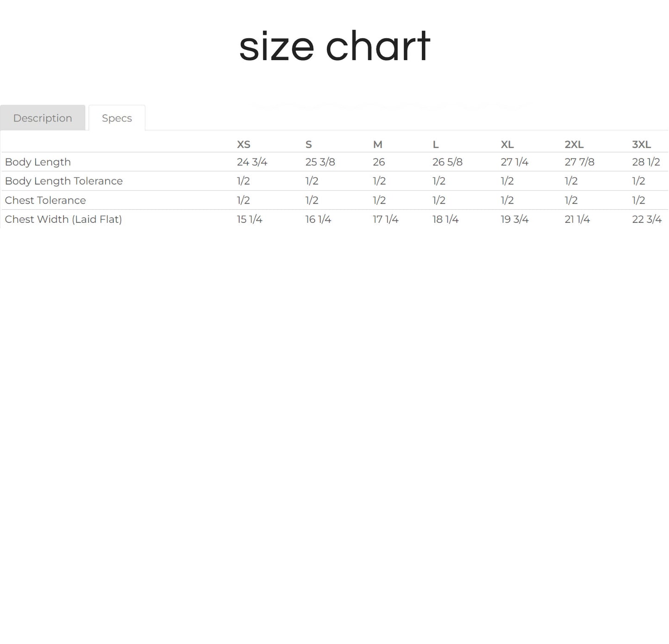Click the M chest width value 17 1/4
Viewport: 669px width, 644px height.
coord(386,219)
